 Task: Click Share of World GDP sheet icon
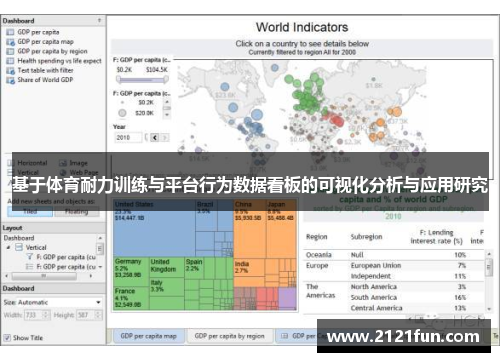[10, 80]
